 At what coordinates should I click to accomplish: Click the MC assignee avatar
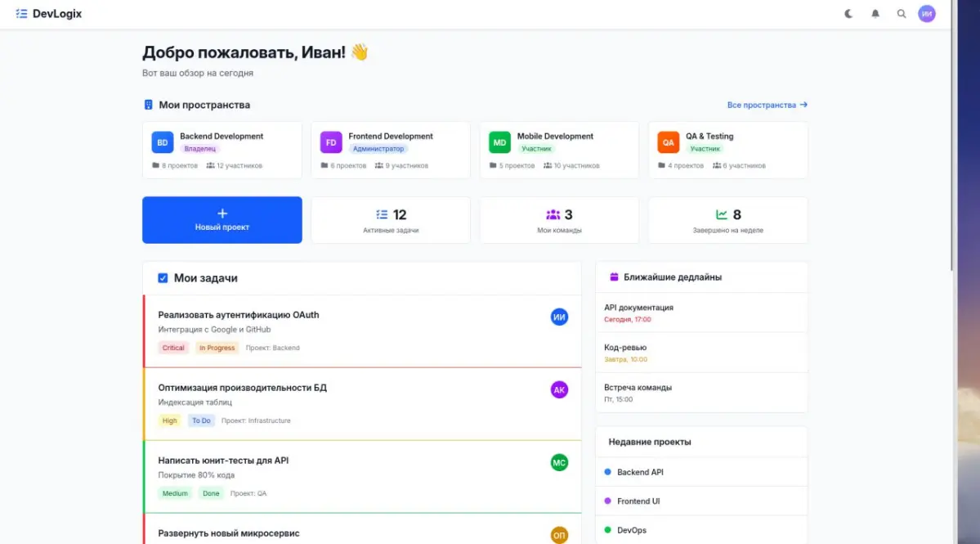pos(559,463)
